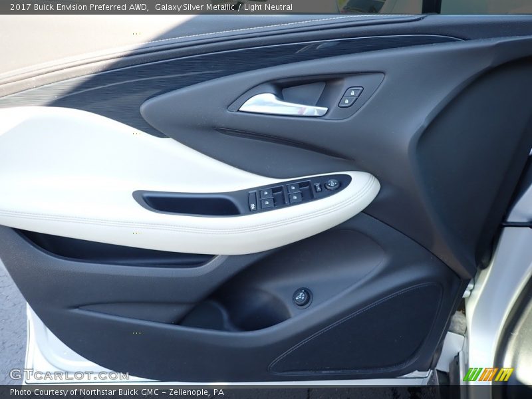Click the round liftgate control knob
This screenshot has width=532, height=399.
pos(301,297)
